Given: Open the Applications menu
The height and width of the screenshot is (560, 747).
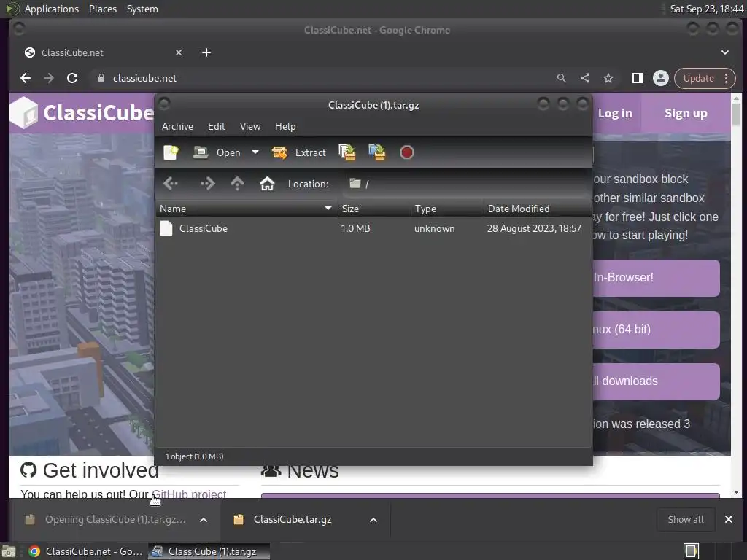Looking at the screenshot, I should 52,9.
